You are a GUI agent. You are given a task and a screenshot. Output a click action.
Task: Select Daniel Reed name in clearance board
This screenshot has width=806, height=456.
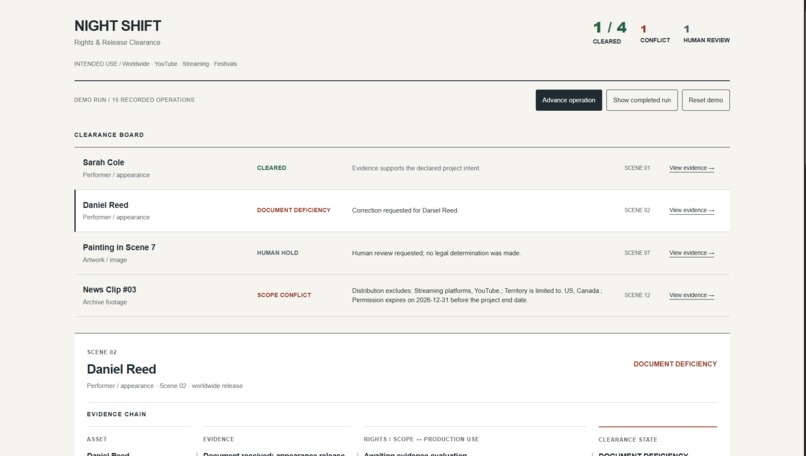[x=105, y=205]
